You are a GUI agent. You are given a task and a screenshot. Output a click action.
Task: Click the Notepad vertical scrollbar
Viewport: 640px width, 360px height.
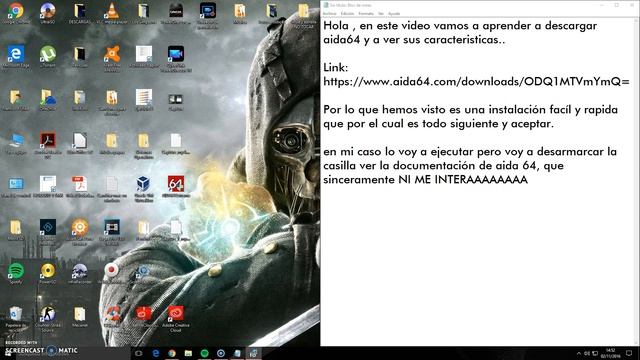637,182
